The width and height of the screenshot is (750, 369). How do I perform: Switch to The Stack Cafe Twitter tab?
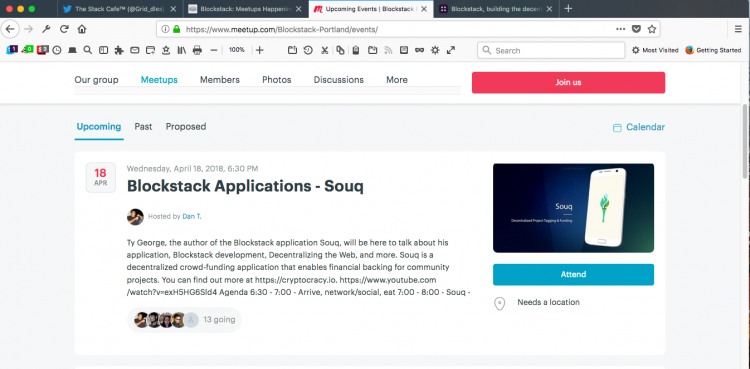click(x=120, y=9)
